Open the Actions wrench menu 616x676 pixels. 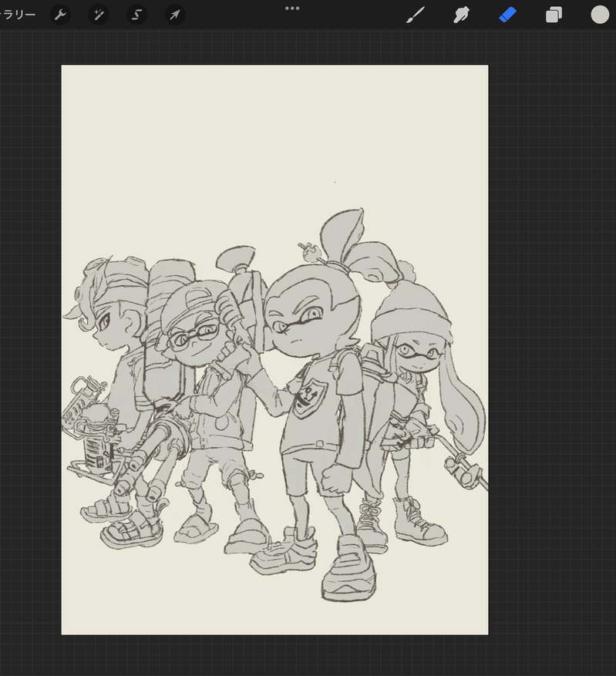tap(60, 15)
